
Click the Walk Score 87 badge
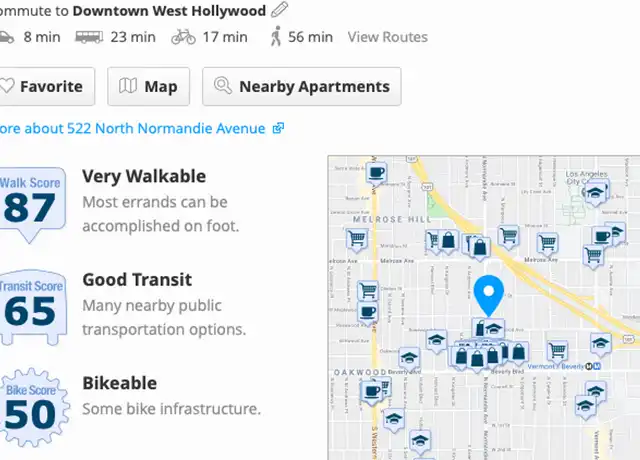click(x=31, y=204)
